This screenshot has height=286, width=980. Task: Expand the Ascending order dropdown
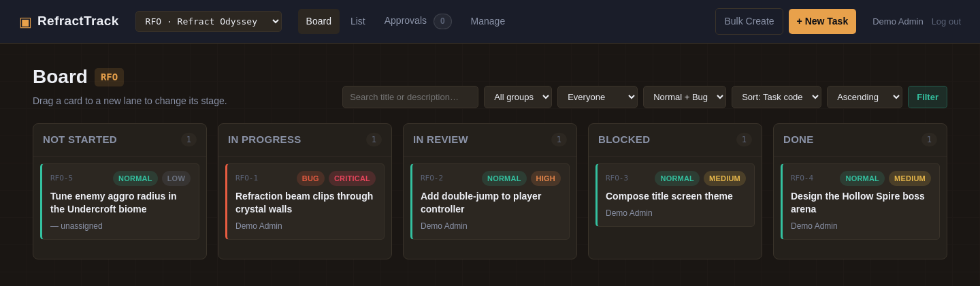864,97
